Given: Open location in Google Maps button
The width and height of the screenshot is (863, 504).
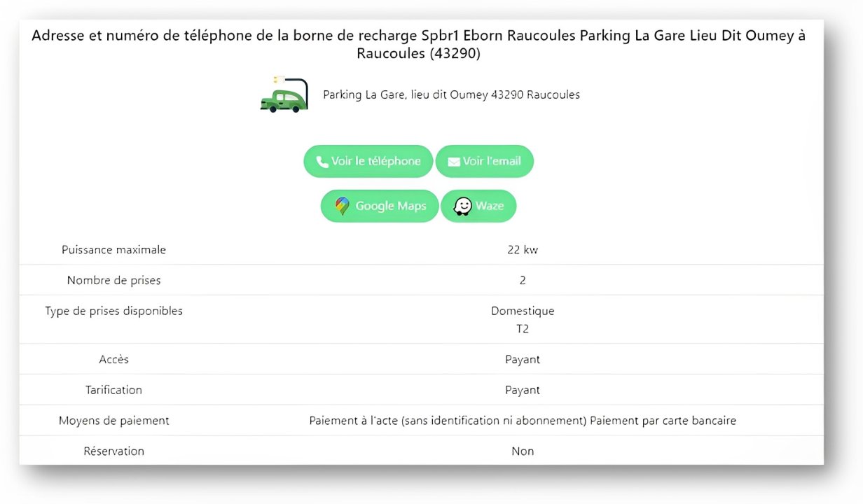Looking at the screenshot, I should click(x=380, y=206).
